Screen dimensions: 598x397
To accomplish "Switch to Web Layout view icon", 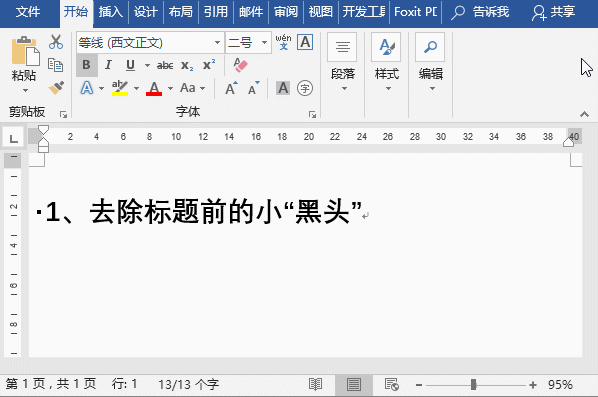I will tap(392, 384).
